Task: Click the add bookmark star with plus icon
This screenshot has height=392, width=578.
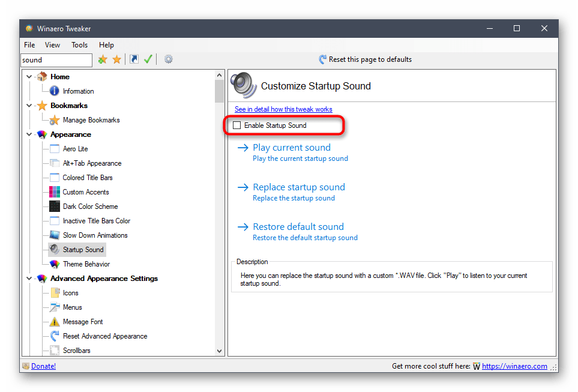Action: tap(103, 59)
